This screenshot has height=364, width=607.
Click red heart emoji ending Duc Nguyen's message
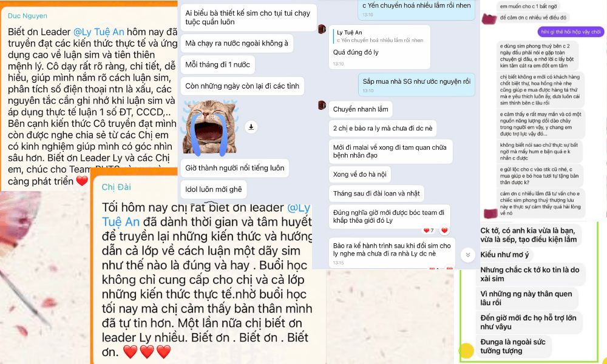tap(82, 181)
